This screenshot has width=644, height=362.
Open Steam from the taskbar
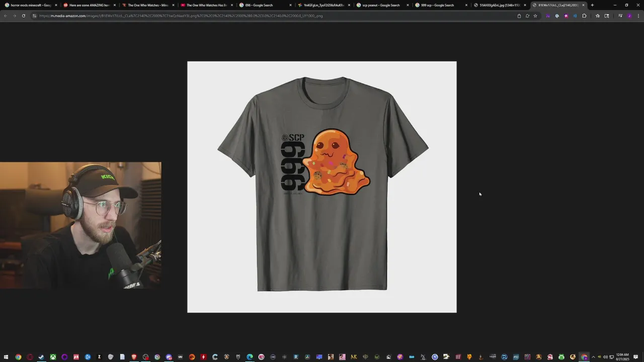(x=41, y=357)
